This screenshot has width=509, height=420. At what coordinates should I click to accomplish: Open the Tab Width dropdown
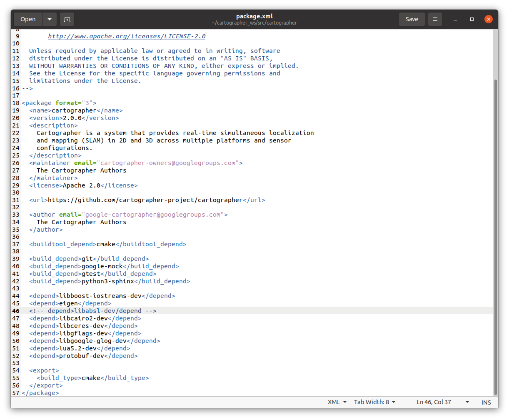(x=375, y=402)
